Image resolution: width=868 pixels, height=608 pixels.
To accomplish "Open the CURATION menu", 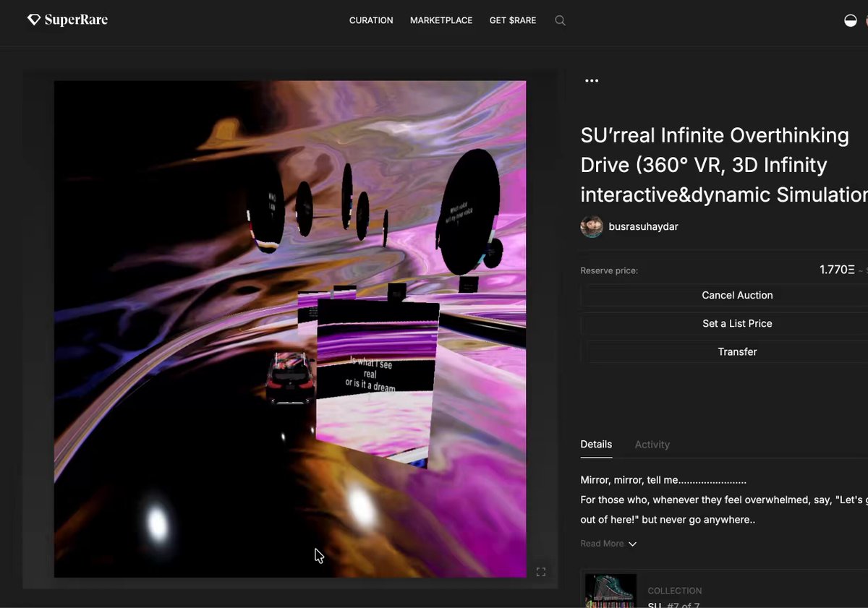I will point(371,20).
